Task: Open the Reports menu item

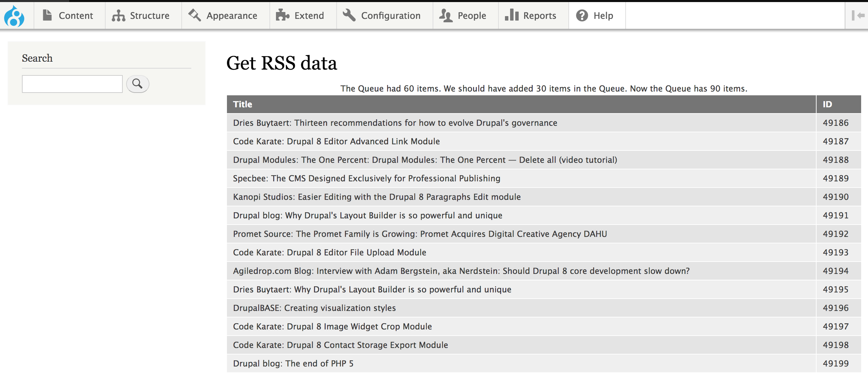Action: (x=540, y=15)
